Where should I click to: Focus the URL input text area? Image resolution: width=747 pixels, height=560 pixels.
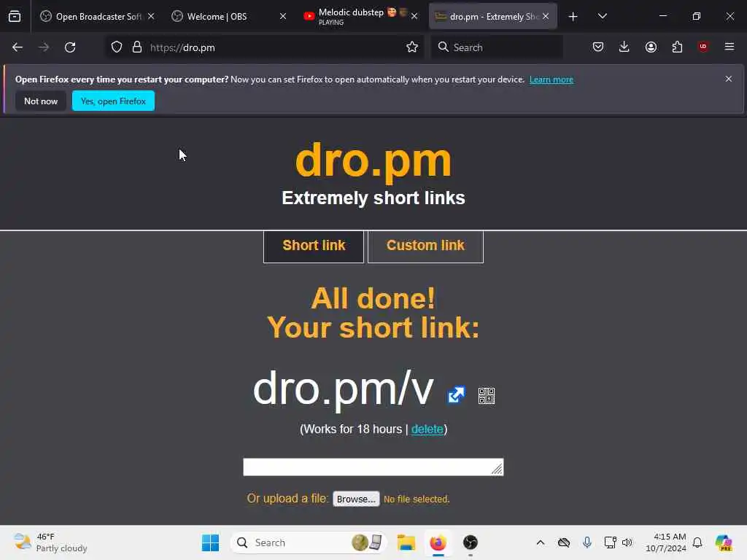coord(373,467)
